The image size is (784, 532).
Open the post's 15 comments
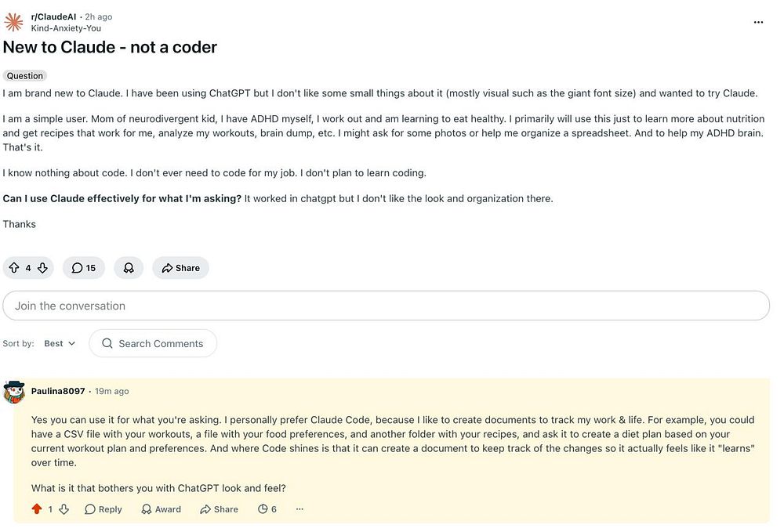(x=84, y=268)
